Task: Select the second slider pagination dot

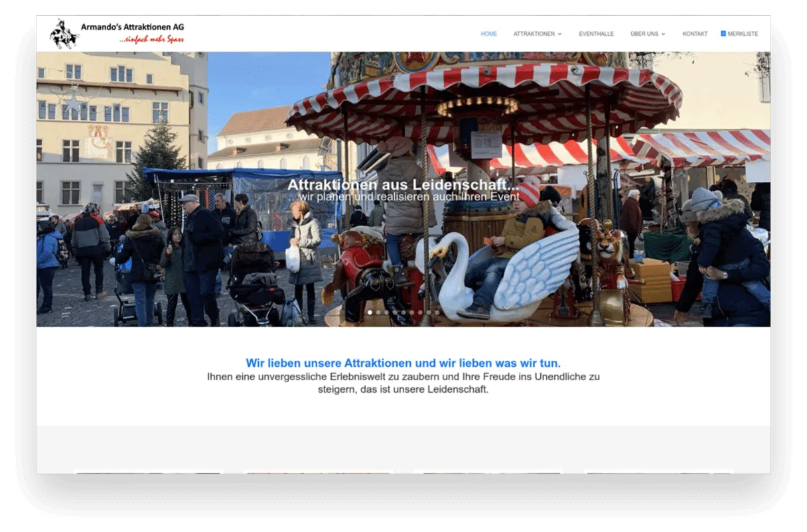Action: 378,312
